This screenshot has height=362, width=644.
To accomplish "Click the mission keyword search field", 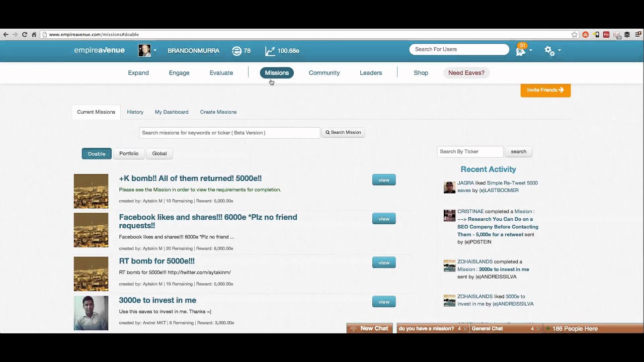I will click(x=229, y=133).
